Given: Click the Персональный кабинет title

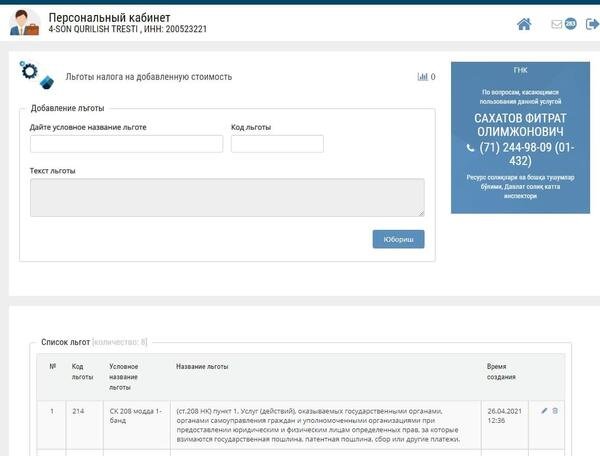Looking at the screenshot, I should 109,18.
